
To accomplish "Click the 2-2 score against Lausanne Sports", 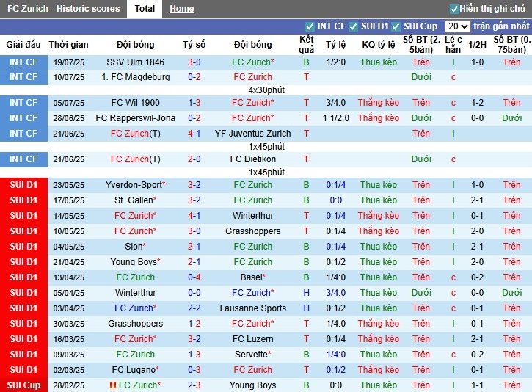I will [x=194, y=308].
